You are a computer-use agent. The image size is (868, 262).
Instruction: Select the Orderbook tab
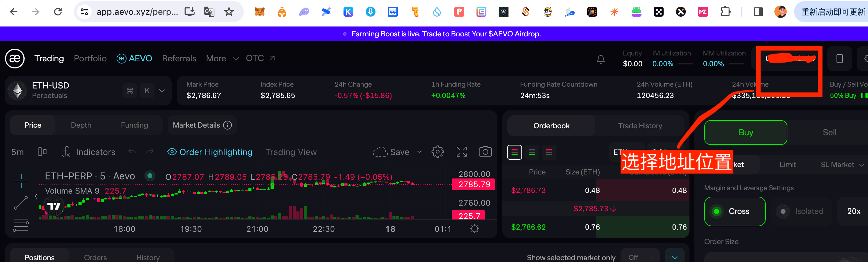tap(551, 126)
